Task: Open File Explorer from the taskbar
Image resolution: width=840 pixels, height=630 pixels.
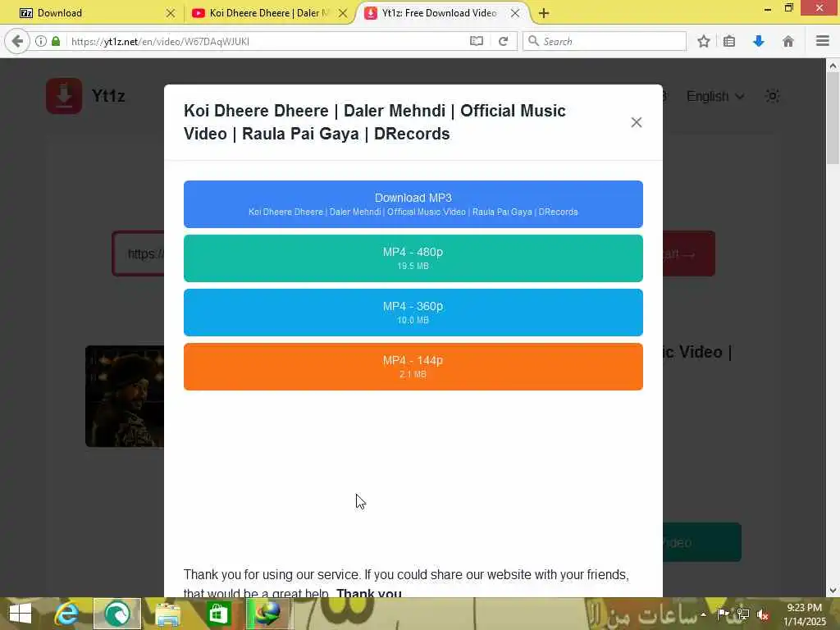Action: [x=167, y=614]
